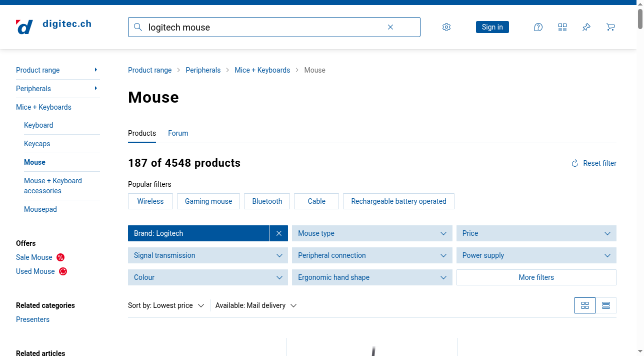The height and width of the screenshot is (356, 644).
Task: Switch to list view layout
Action: click(x=606, y=305)
